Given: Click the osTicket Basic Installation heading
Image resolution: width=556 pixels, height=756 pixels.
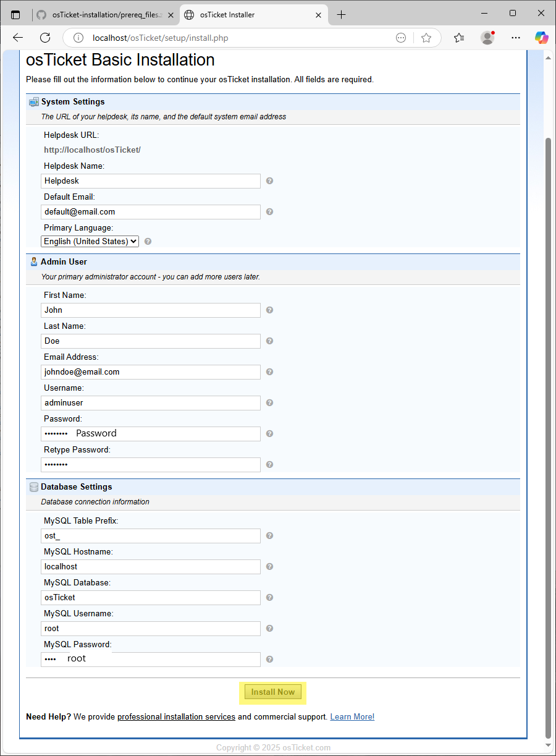Looking at the screenshot, I should (x=120, y=60).
